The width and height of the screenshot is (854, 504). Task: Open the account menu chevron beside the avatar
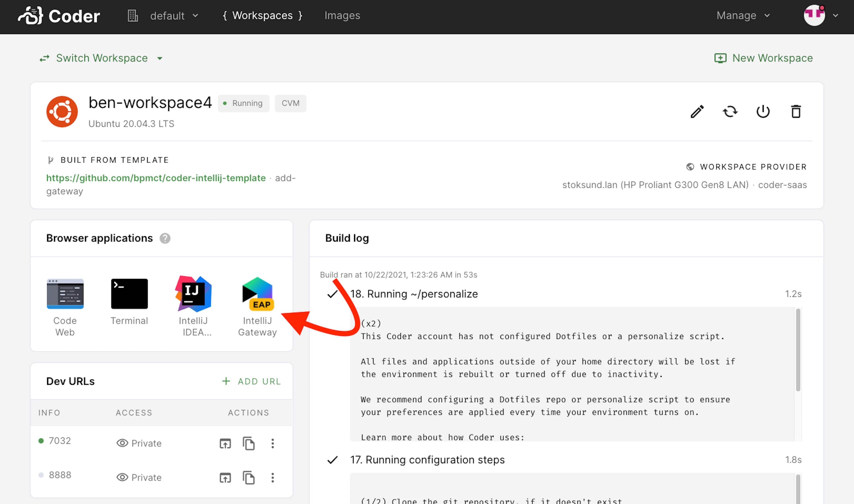[835, 16]
